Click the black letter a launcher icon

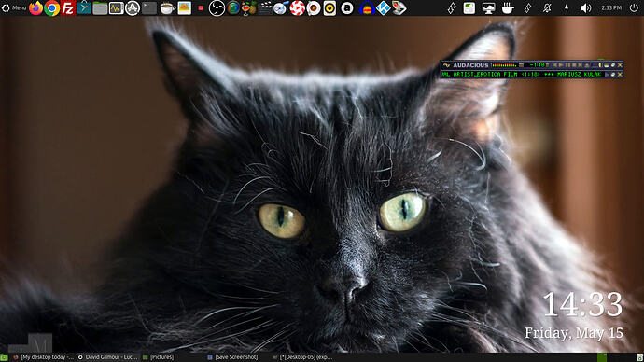coord(347,7)
